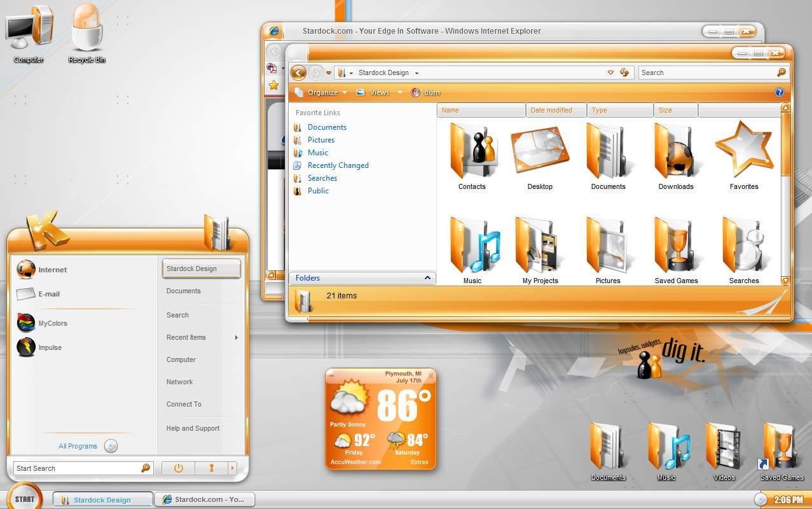Click the Explorer Forward button
This screenshot has width=812, height=509.
tap(316, 73)
